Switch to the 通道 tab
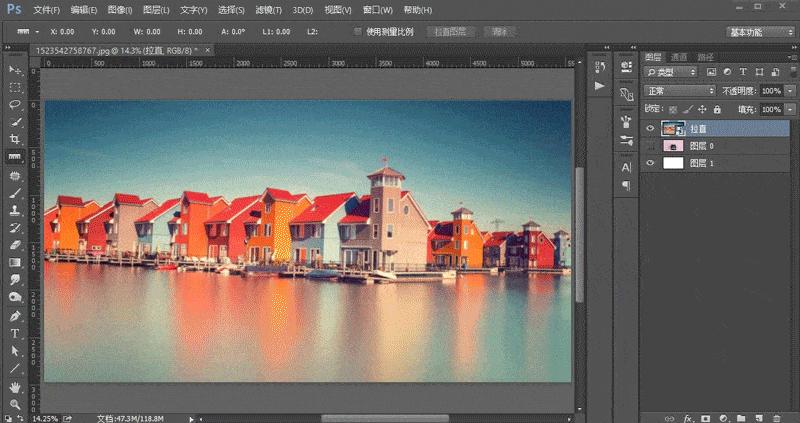Screen dimensions: 800x423 pos(679,57)
